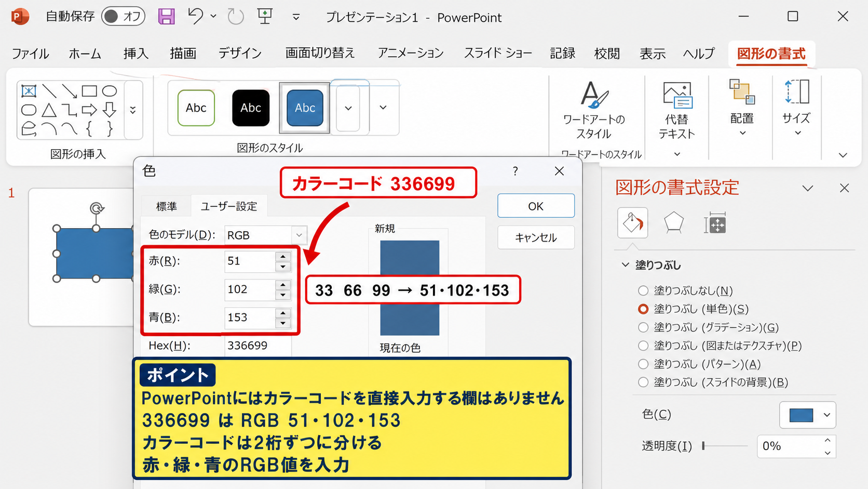868x489 pixels.
Task: Collapse the 塗りつぶし section
Action: (625, 265)
